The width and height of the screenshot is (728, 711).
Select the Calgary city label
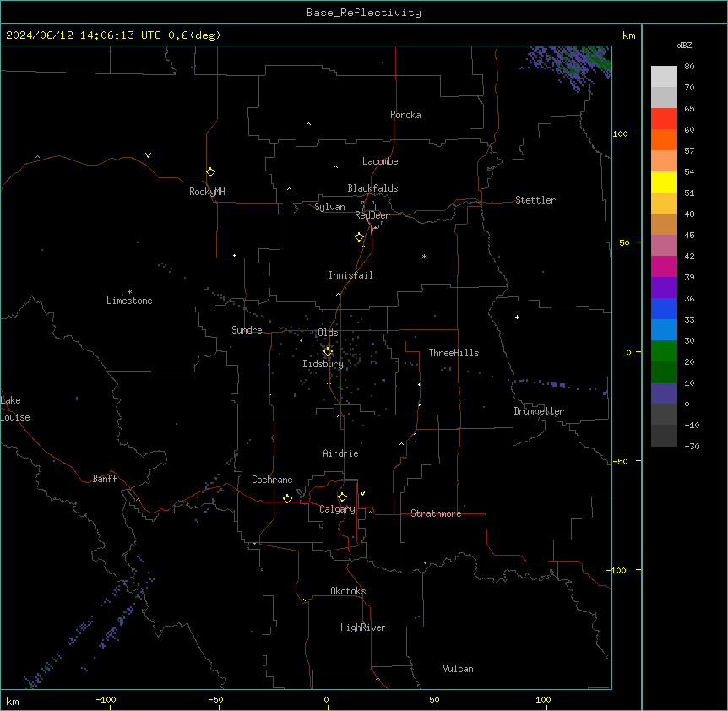[337, 509]
